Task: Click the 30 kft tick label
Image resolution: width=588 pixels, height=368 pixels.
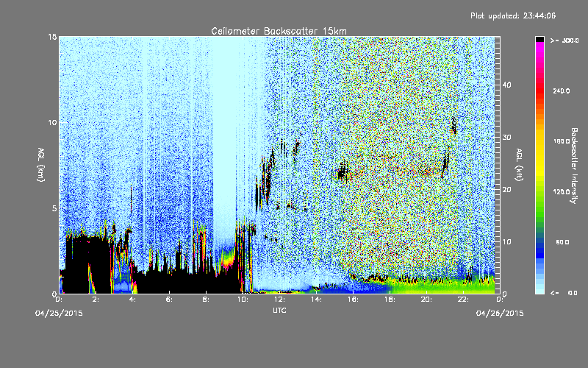Action: tap(506, 137)
